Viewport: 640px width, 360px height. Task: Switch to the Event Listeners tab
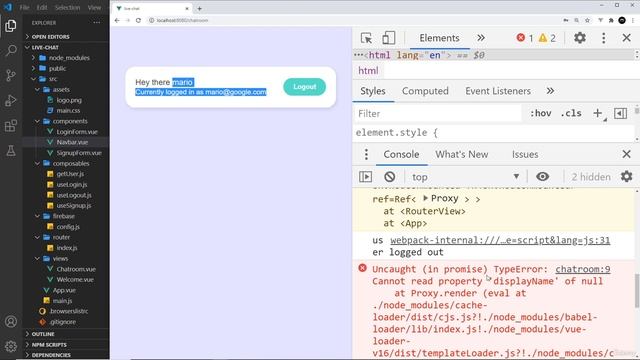pyautogui.click(x=498, y=91)
